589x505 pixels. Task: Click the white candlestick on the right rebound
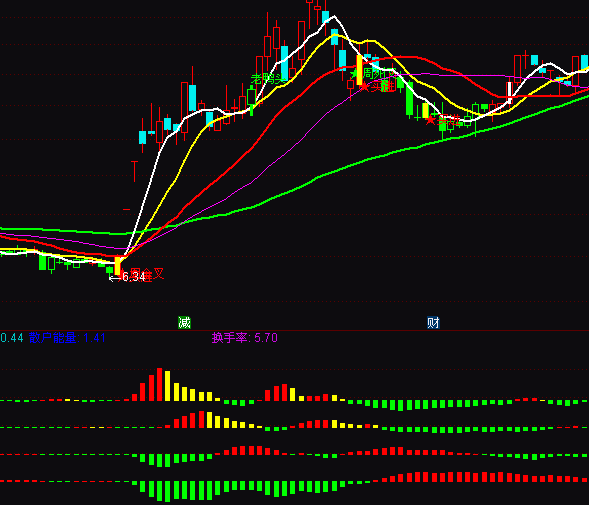click(510, 92)
